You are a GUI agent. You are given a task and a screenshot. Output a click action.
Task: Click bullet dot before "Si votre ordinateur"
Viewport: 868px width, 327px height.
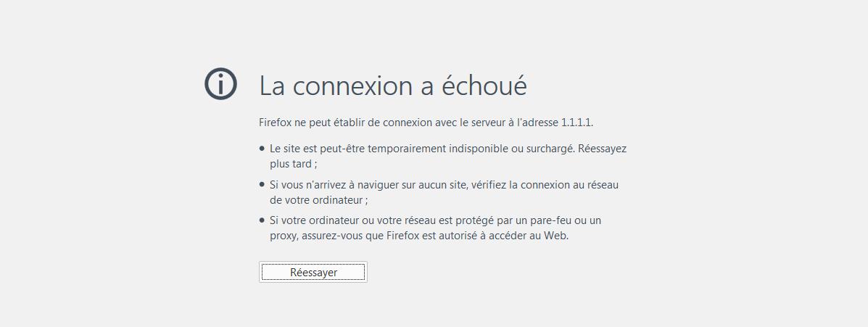click(x=262, y=220)
